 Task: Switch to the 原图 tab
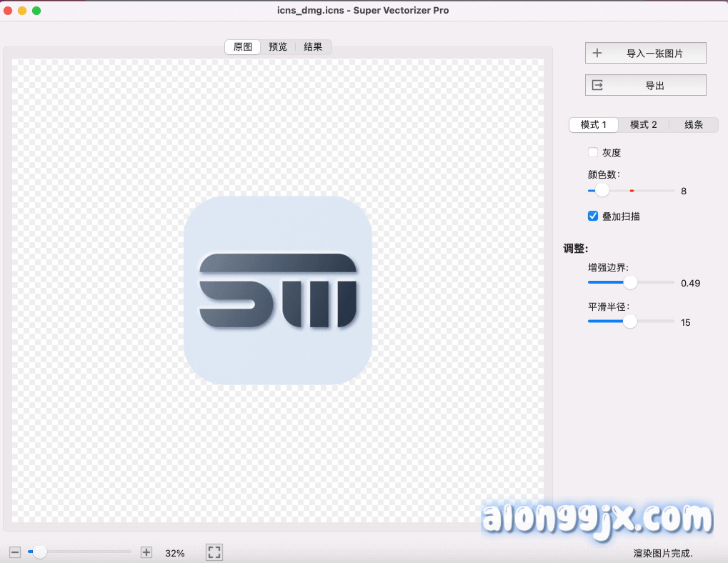[x=243, y=47]
